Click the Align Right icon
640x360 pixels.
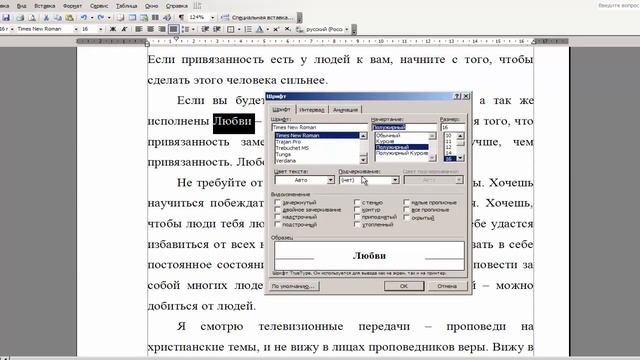[x=162, y=29]
